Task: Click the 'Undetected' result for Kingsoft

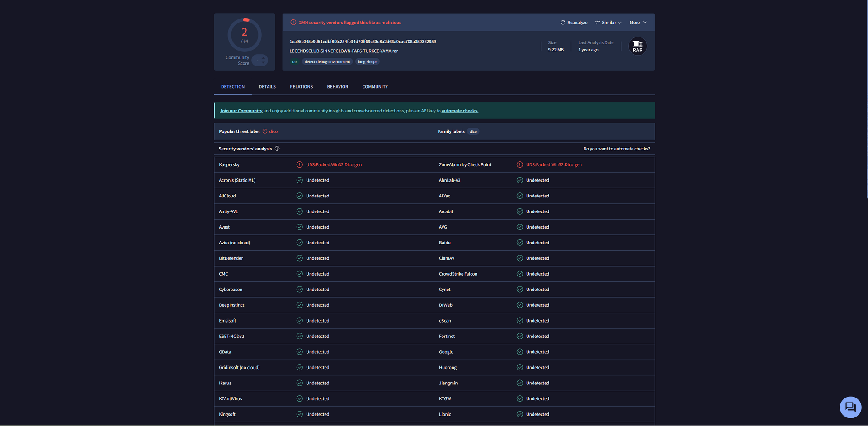Action: pyautogui.click(x=318, y=414)
